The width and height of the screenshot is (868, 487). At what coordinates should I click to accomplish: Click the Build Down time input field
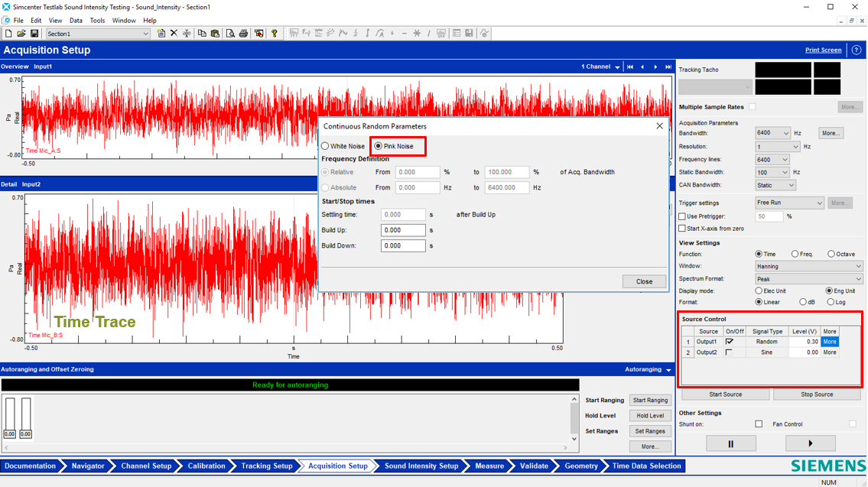point(403,245)
